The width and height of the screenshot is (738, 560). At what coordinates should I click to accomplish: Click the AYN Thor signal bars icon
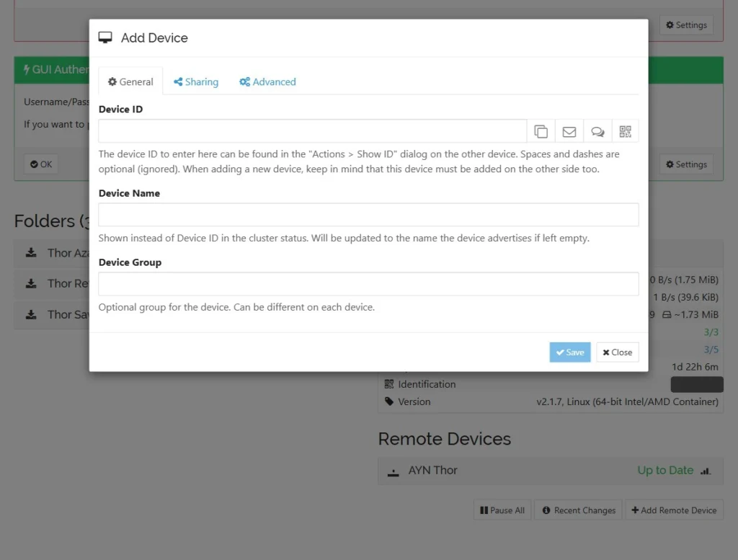(x=705, y=471)
